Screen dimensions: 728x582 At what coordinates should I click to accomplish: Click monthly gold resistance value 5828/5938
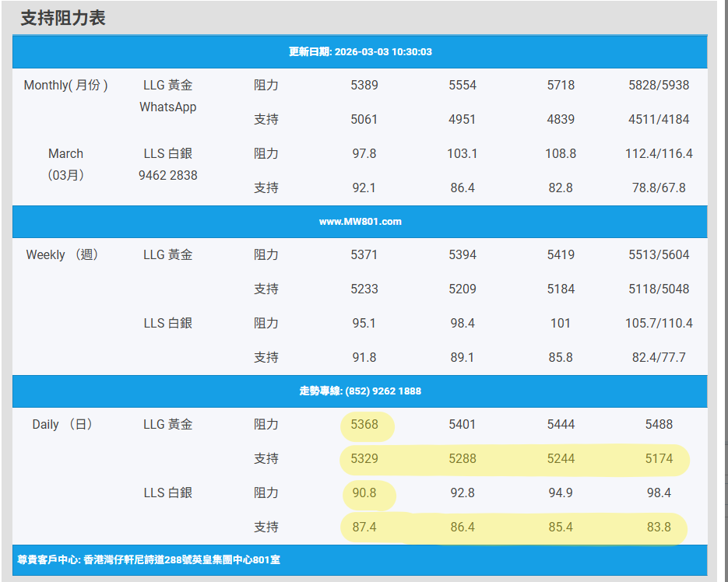[x=659, y=86]
